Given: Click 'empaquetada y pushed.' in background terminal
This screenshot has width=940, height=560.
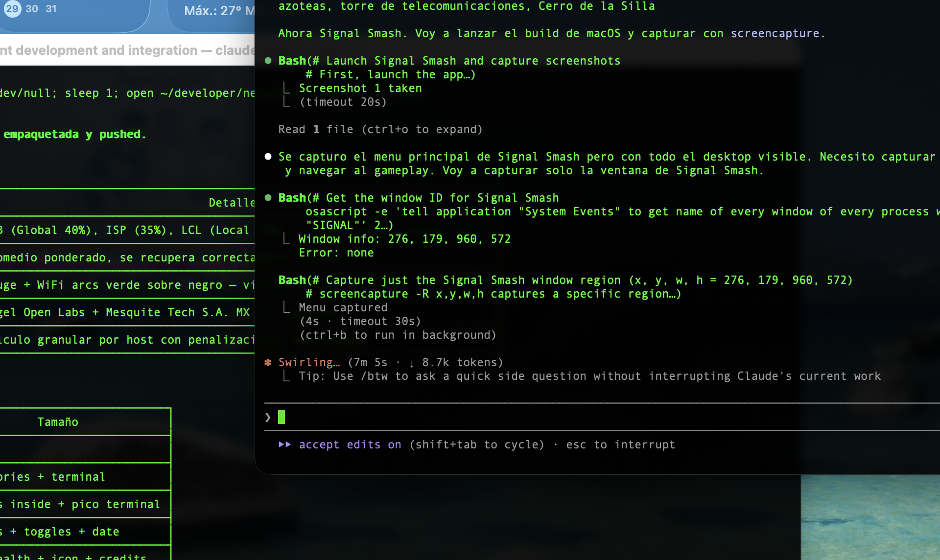Looking at the screenshot, I should click(x=75, y=134).
